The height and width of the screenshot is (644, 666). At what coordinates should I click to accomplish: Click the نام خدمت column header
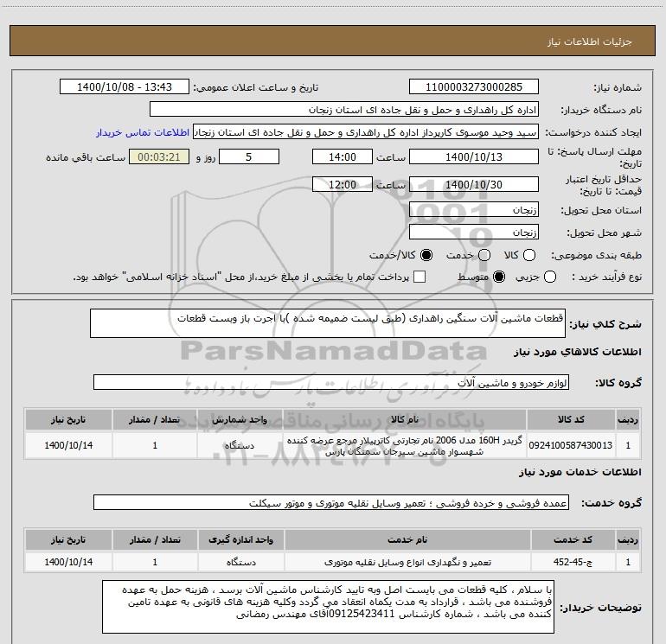click(407, 540)
